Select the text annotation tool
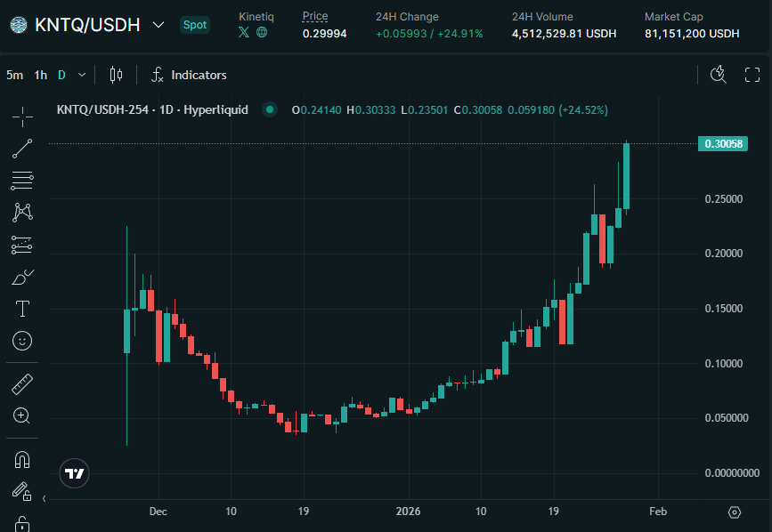 [21, 308]
